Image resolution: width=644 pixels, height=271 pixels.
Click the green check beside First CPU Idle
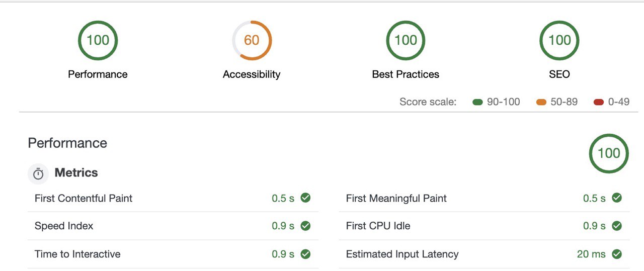coord(617,226)
